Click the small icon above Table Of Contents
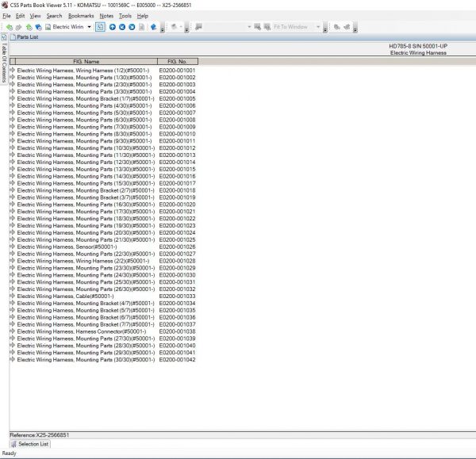 click(4, 37)
